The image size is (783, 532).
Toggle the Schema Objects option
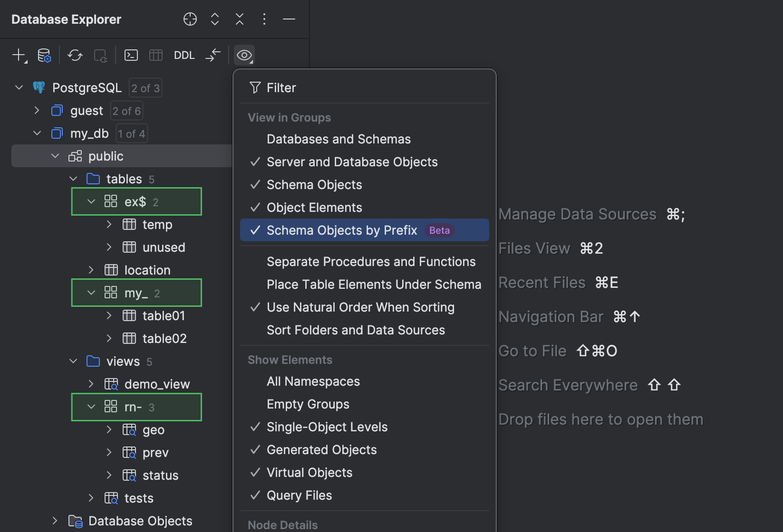(x=364, y=185)
